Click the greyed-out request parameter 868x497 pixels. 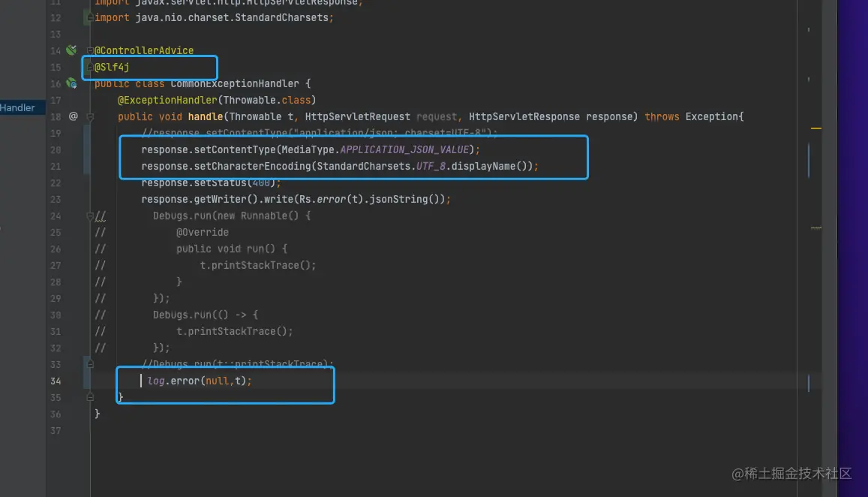[437, 116]
